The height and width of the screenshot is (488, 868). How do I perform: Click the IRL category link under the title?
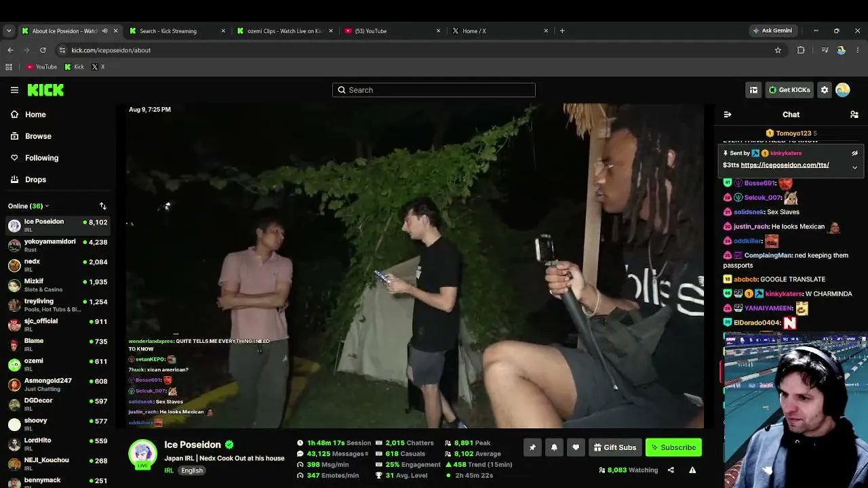click(169, 470)
